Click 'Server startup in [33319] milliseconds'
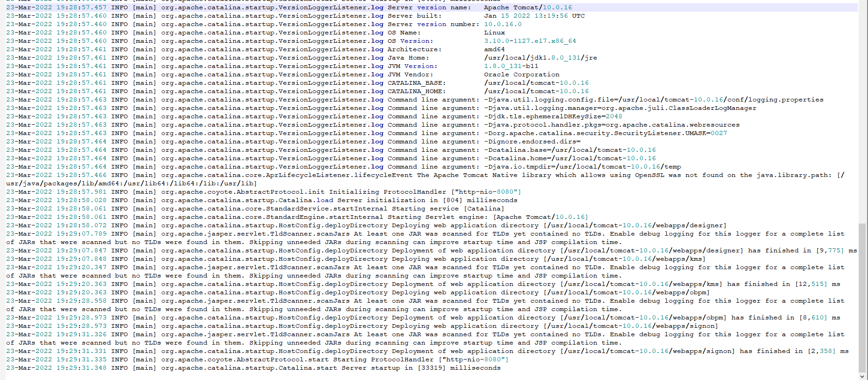The height and width of the screenshot is (380, 868). click(x=421, y=368)
